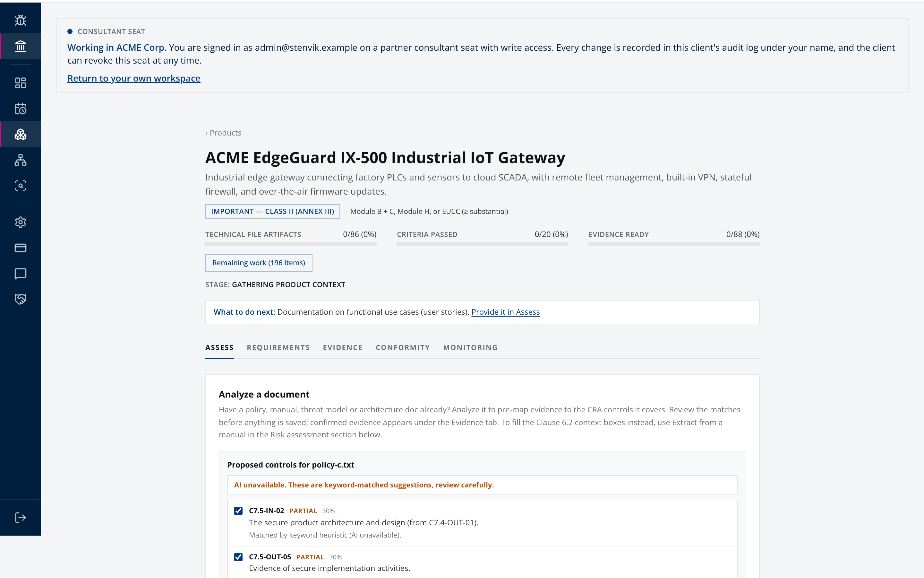Click The secure product architecture and design text
The width and height of the screenshot is (924, 578).
click(364, 522)
